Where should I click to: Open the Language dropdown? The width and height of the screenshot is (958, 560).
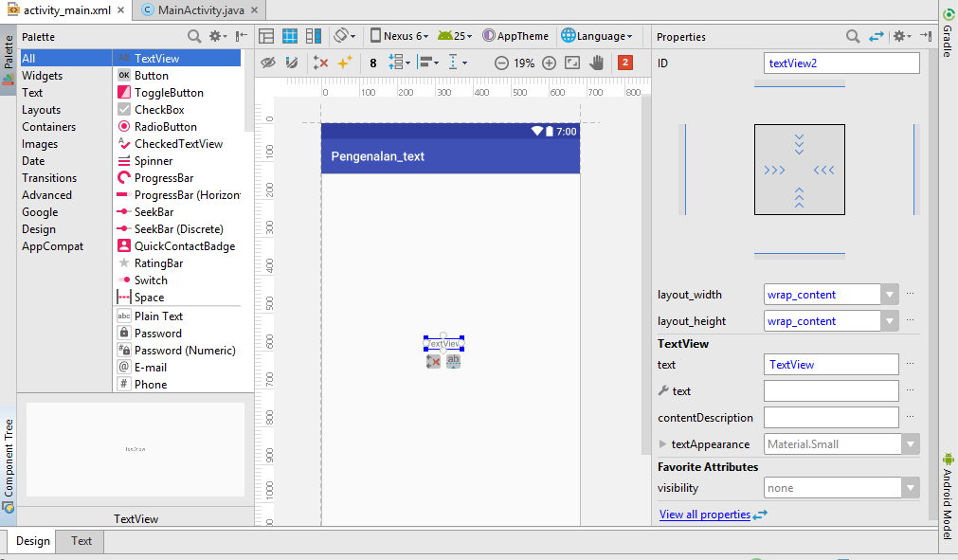coord(597,36)
